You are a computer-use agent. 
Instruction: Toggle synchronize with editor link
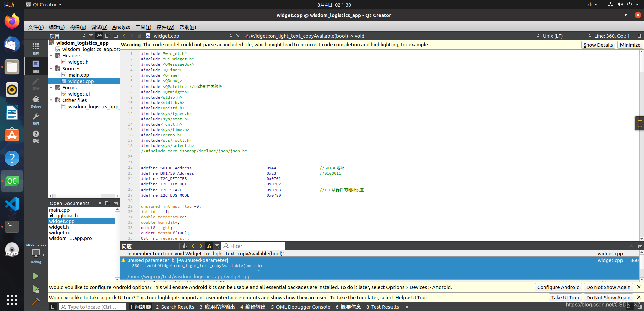tap(99, 36)
